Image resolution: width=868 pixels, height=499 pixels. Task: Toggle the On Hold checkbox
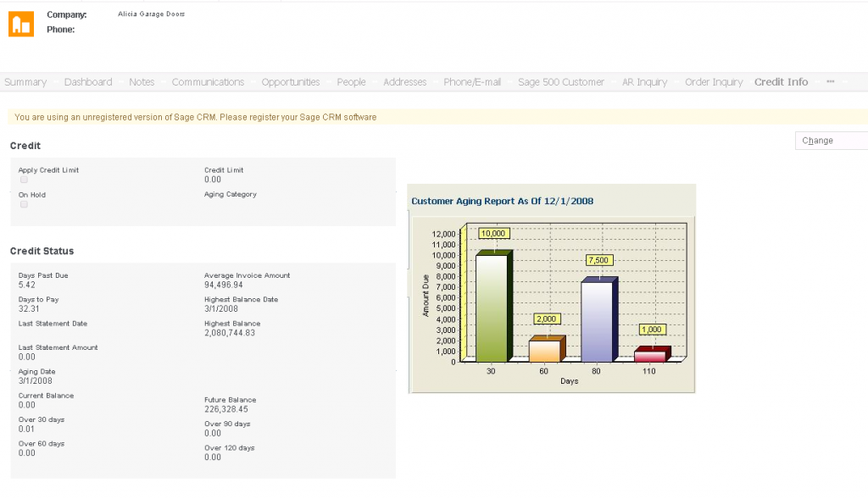click(x=24, y=204)
